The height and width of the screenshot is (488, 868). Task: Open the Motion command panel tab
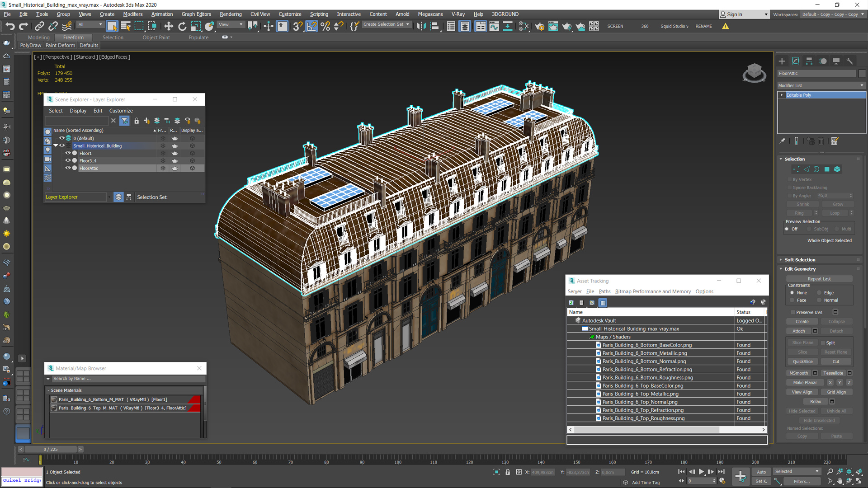point(823,61)
